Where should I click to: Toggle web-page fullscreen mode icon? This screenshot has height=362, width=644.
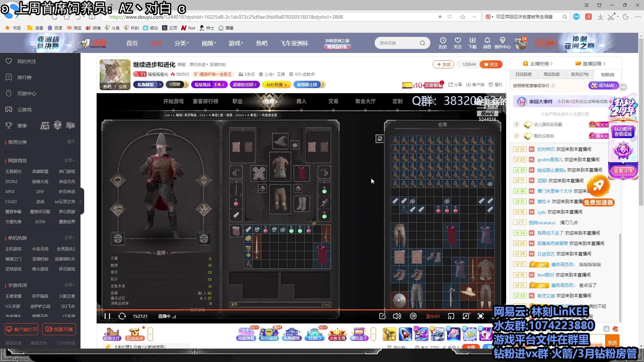click(x=466, y=316)
